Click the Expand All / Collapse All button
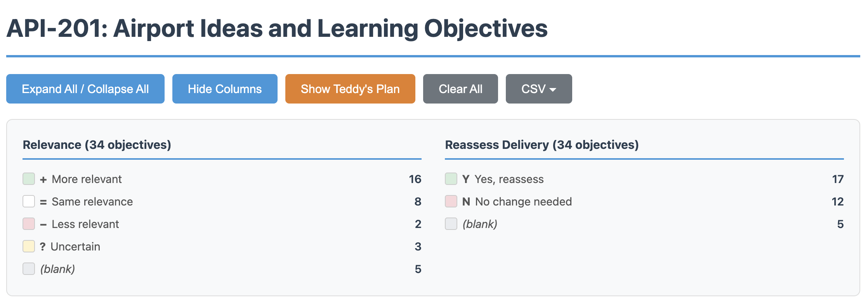868x297 pixels. (x=85, y=89)
